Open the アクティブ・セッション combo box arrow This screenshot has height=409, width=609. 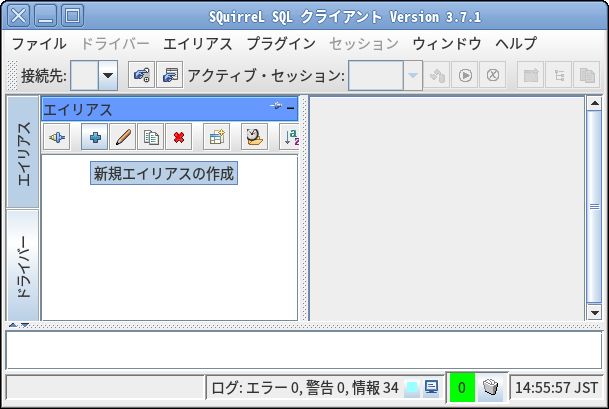point(413,75)
